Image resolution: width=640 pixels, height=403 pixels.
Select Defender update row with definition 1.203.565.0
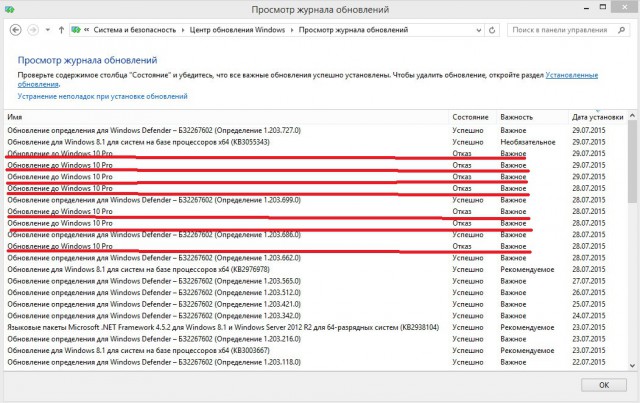pos(314,281)
